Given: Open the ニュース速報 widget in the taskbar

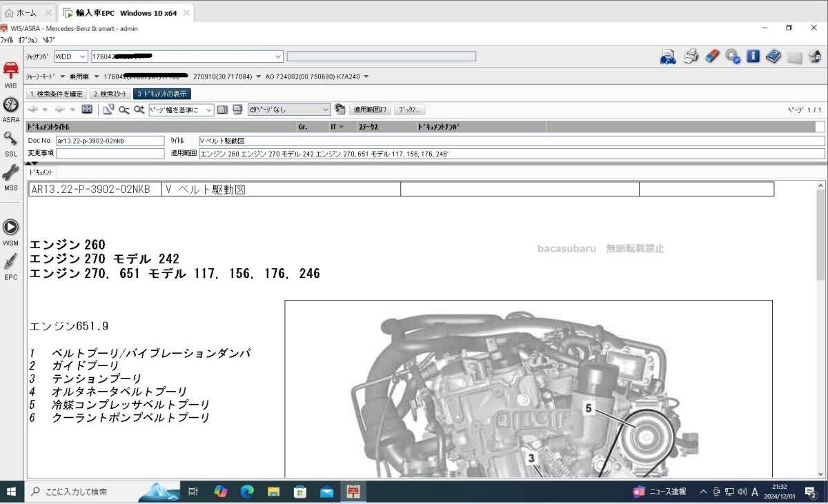Looking at the screenshot, I should coord(660,492).
